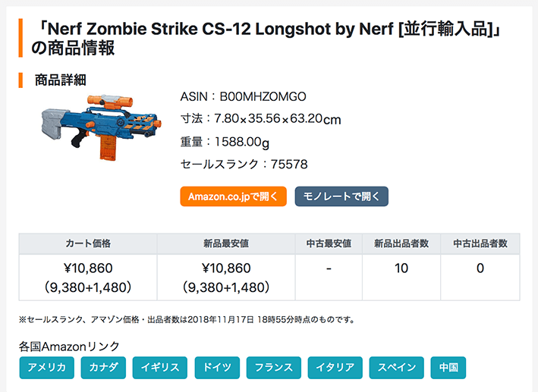Click the 中古最安値 column header
538x392 pixels.
[x=329, y=243]
